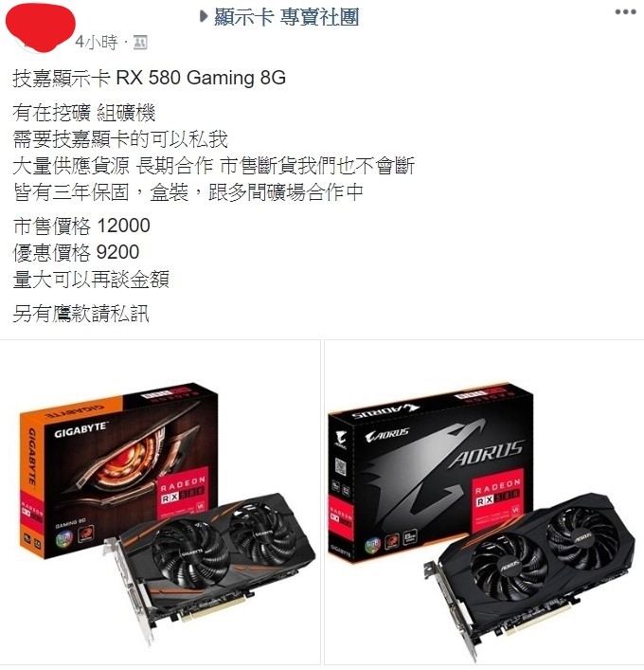This screenshot has width=644, height=670.
Task: Open the 顯示卡 專賣社團 group link
Action: coord(286,17)
